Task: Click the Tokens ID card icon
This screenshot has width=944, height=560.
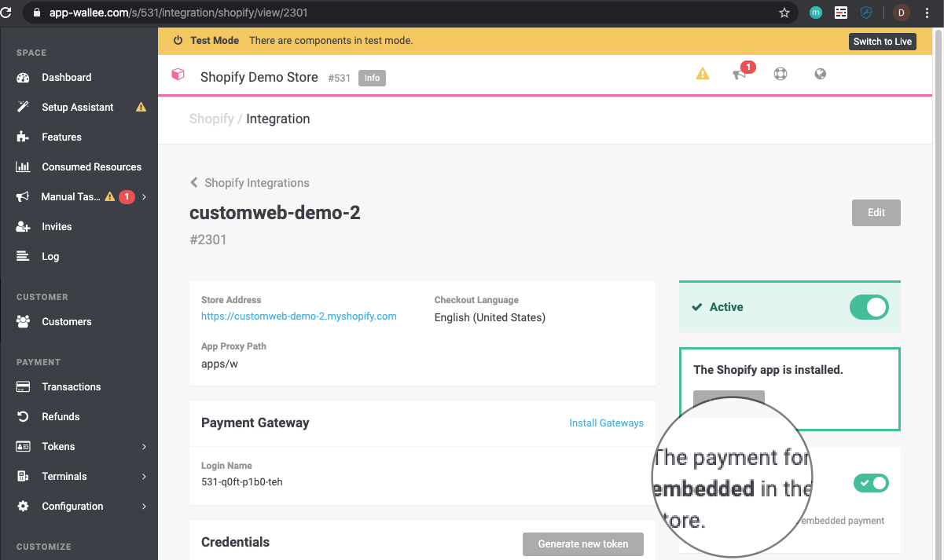Action: (x=23, y=447)
